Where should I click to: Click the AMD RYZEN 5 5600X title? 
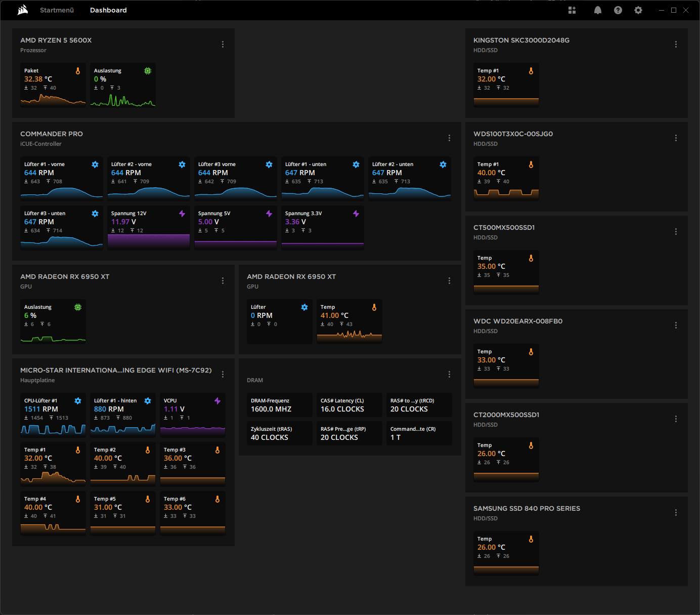click(56, 40)
